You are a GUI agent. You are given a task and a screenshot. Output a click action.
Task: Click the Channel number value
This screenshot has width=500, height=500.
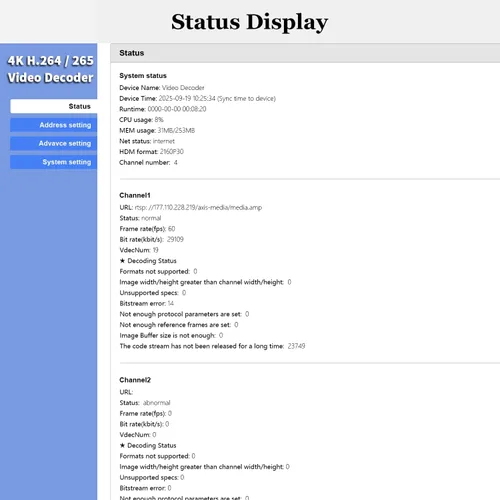point(176,163)
